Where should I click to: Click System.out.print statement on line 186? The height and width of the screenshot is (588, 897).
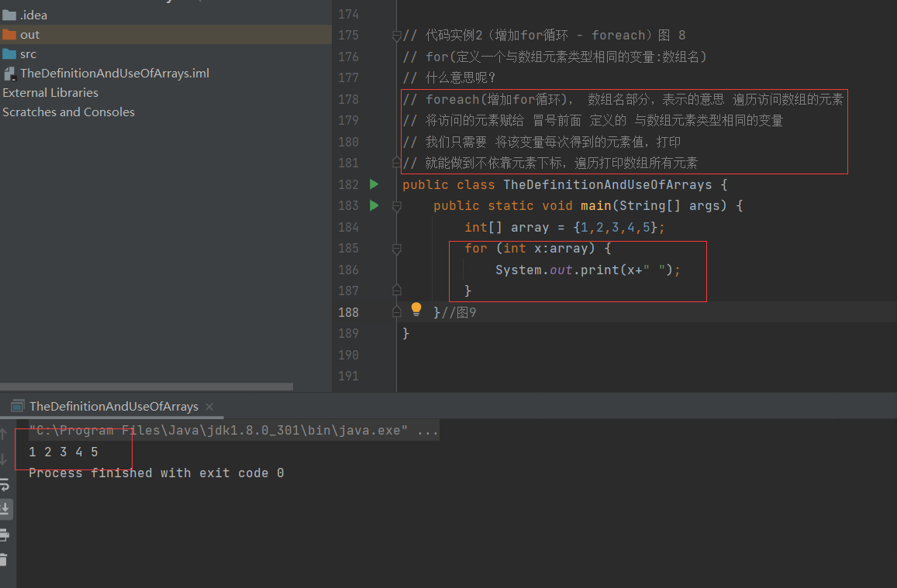click(588, 270)
